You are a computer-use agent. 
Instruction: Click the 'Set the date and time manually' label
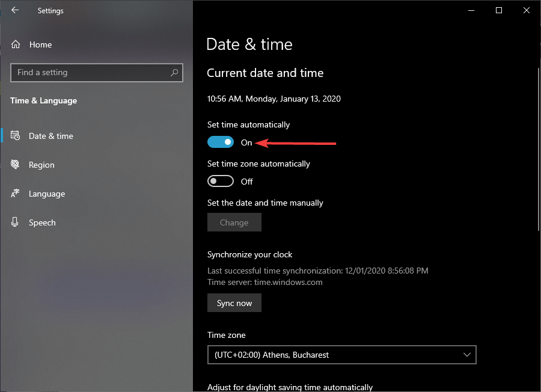tap(265, 203)
